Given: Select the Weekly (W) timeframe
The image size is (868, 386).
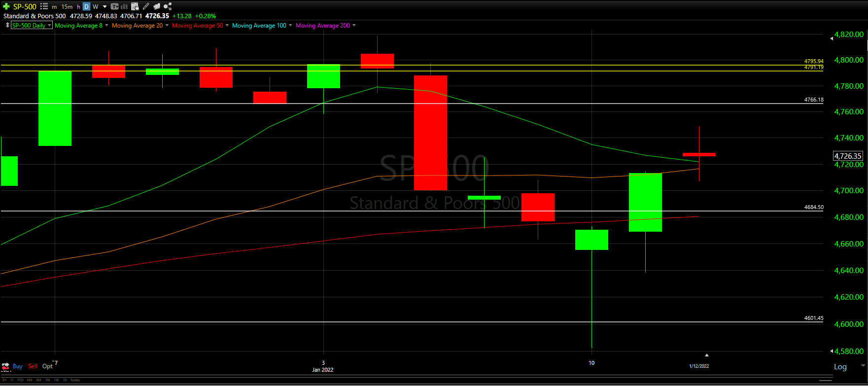Looking at the screenshot, I should tap(96, 7).
